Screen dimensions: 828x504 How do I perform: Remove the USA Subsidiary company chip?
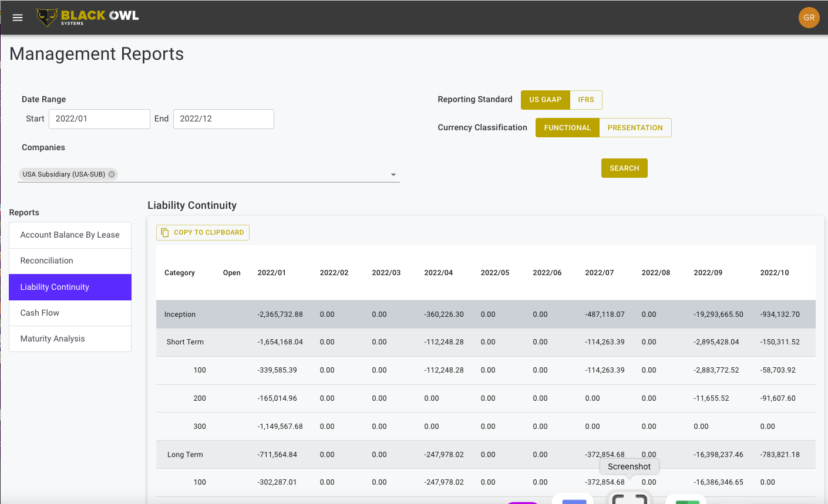(112, 174)
